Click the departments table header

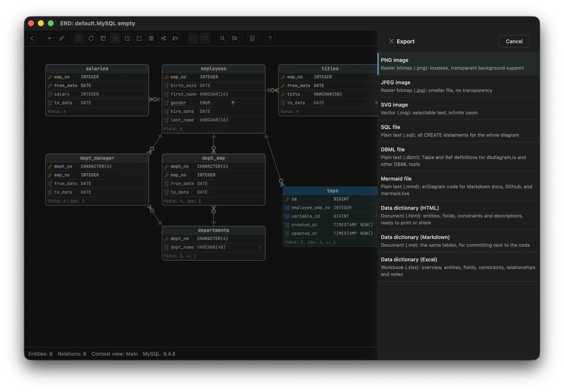[x=213, y=230]
